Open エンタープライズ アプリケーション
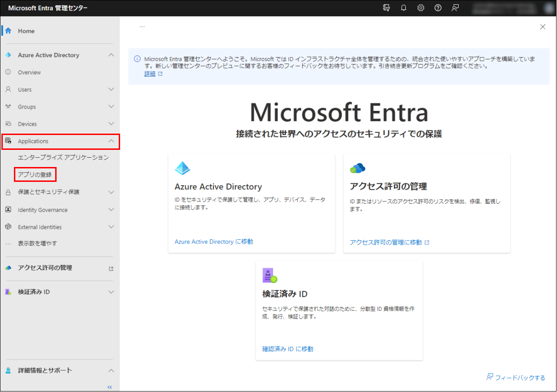Image resolution: width=557 pixels, height=392 pixels. pos(64,158)
